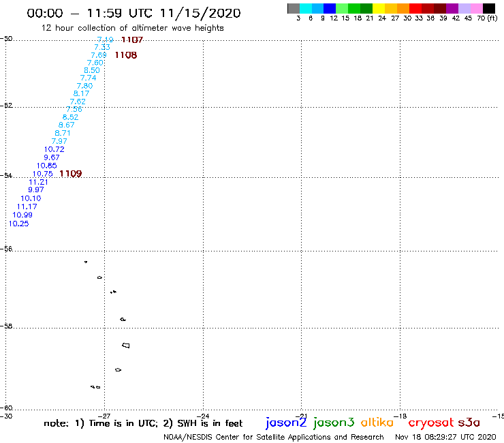Click the "-56" latitude axis label

[x=6, y=249]
